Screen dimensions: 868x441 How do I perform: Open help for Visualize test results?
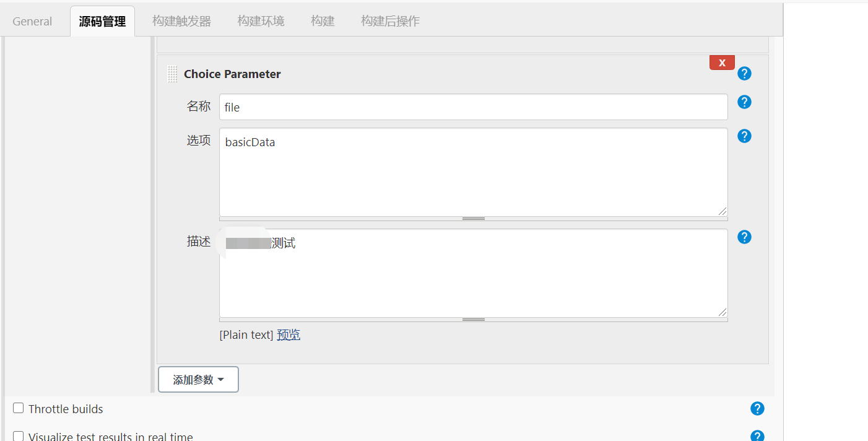coord(757,436)
